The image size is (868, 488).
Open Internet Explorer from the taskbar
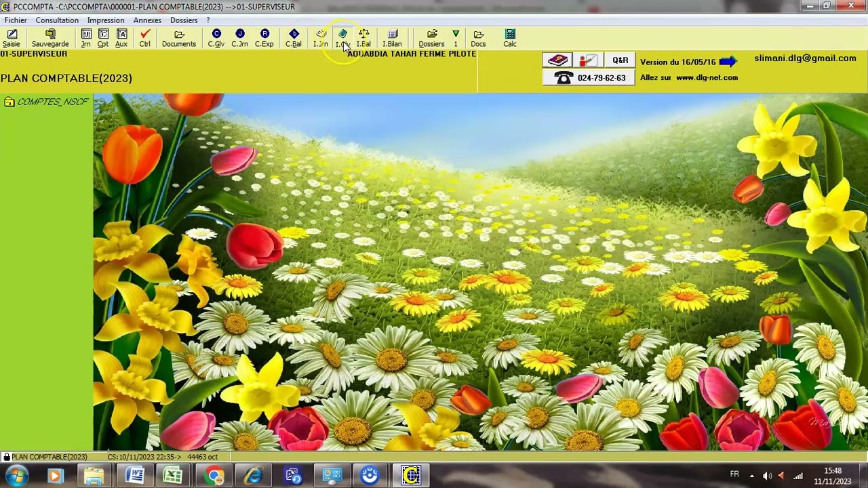coord(254,476)
